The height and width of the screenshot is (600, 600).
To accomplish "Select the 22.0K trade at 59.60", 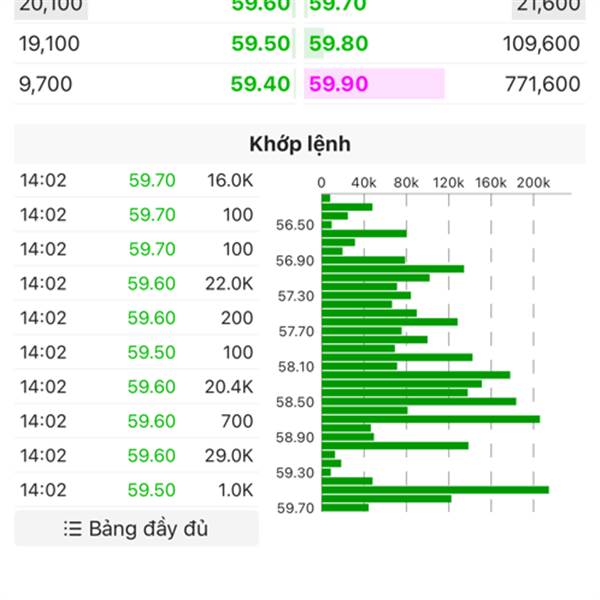I will click(x=136, y=284).
